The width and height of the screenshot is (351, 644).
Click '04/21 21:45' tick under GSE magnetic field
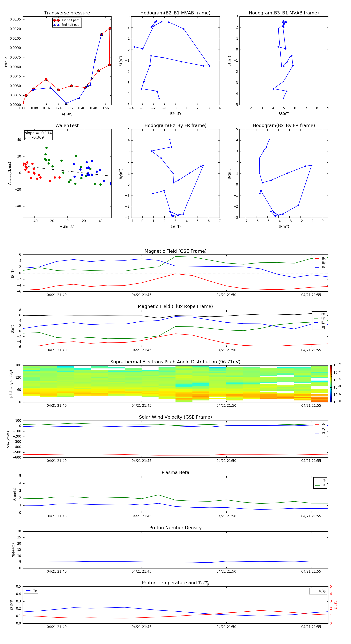click(x=141, y=295)
